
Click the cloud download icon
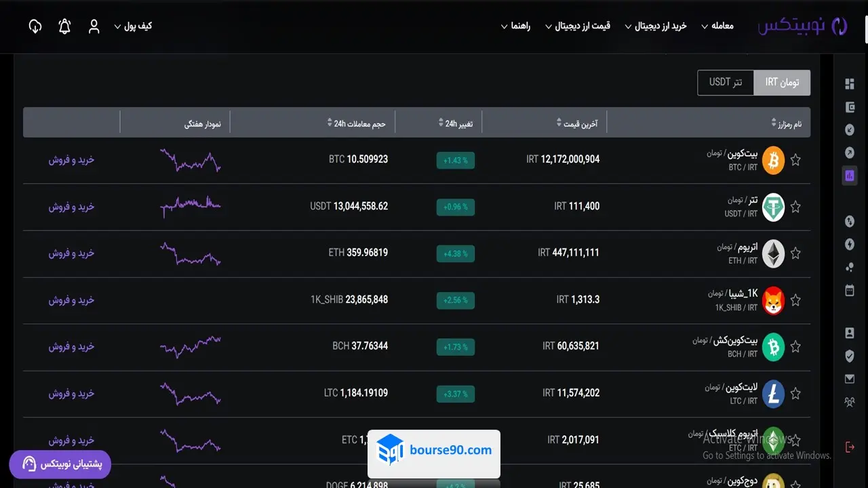click(35, 26)
